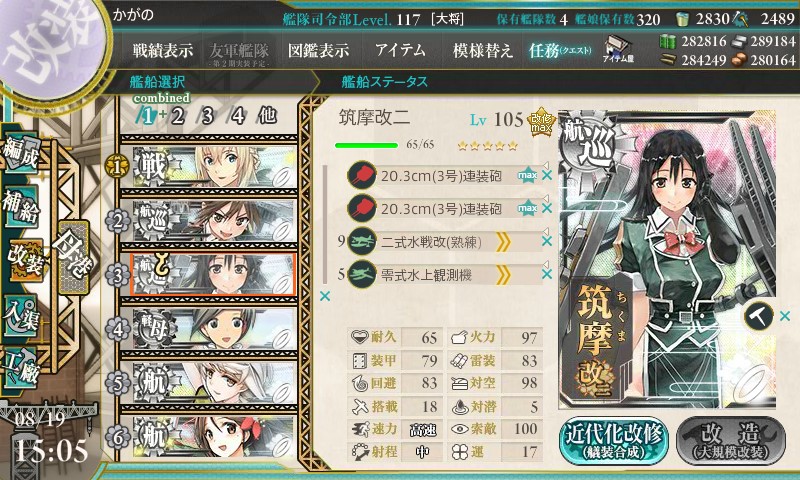Remove the 零式水上観測機 with X button
Viewport: 800px width, 480px height.
coord(546,274)
